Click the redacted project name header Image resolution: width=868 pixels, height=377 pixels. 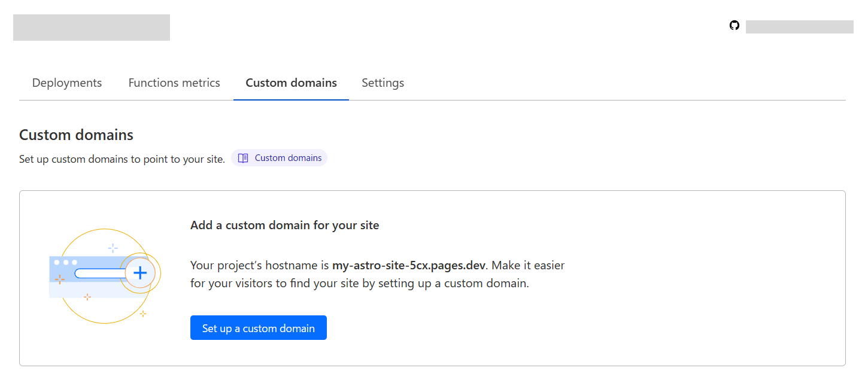coord(92,28)
